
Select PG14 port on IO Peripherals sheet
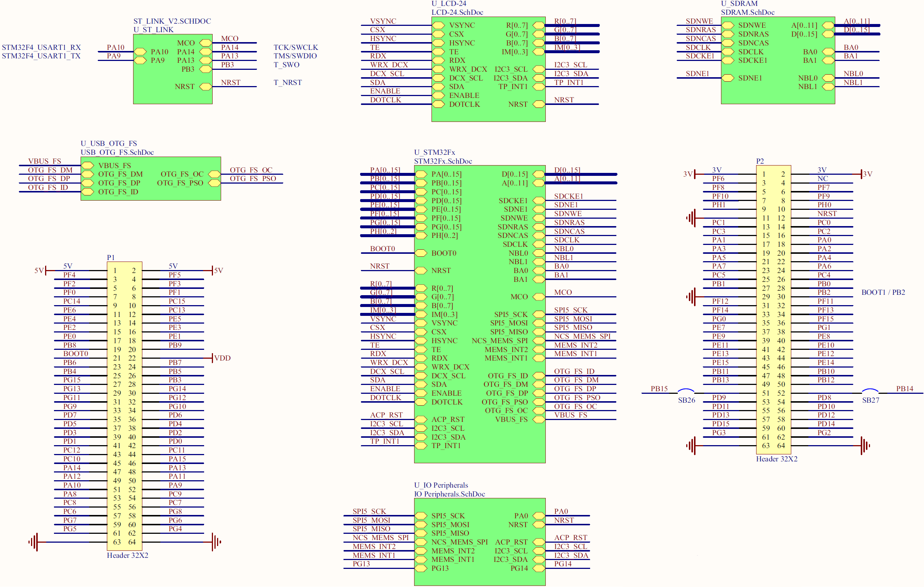point(539,569)
